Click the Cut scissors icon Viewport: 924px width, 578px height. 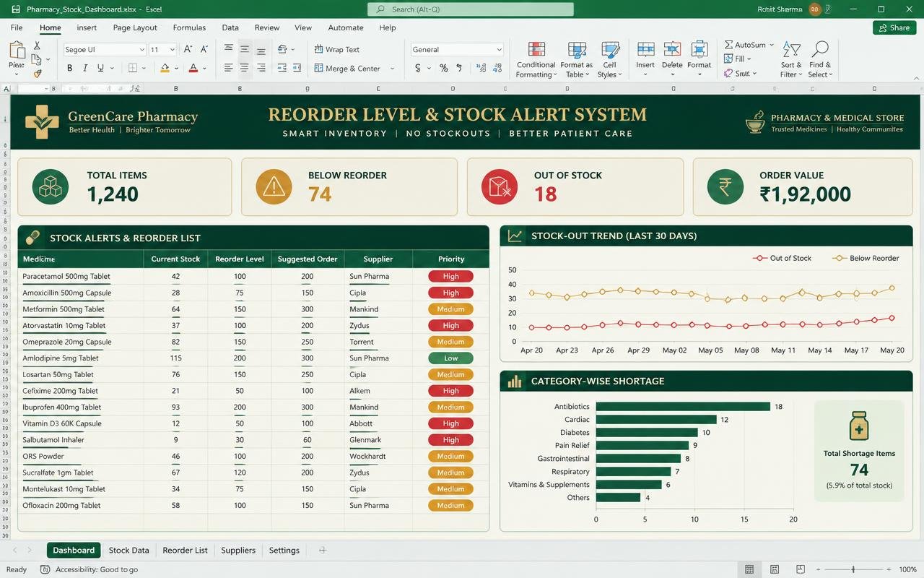click(37, 46)
